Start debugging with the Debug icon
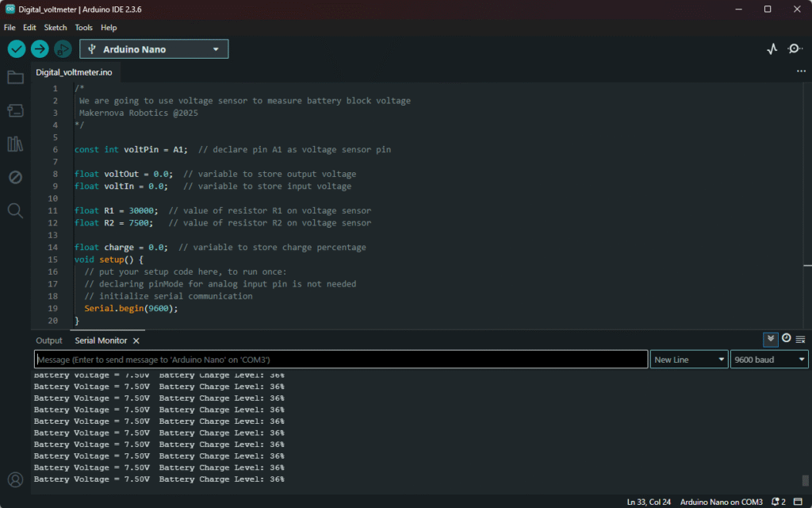 (63, 49)
